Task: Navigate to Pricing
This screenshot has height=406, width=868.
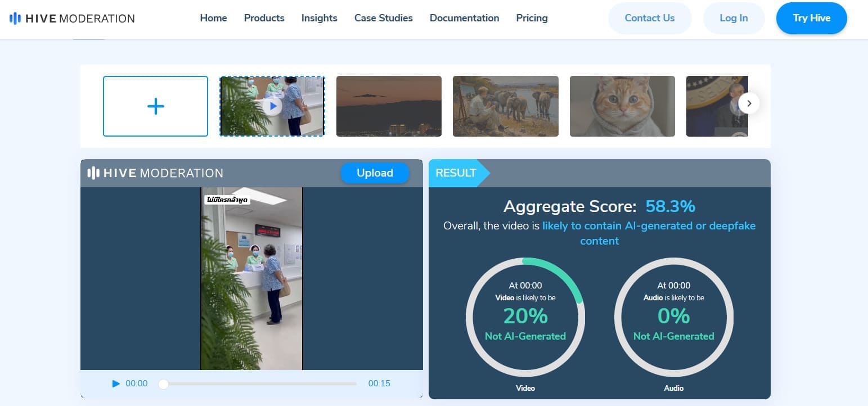Action: pos(532,18)
